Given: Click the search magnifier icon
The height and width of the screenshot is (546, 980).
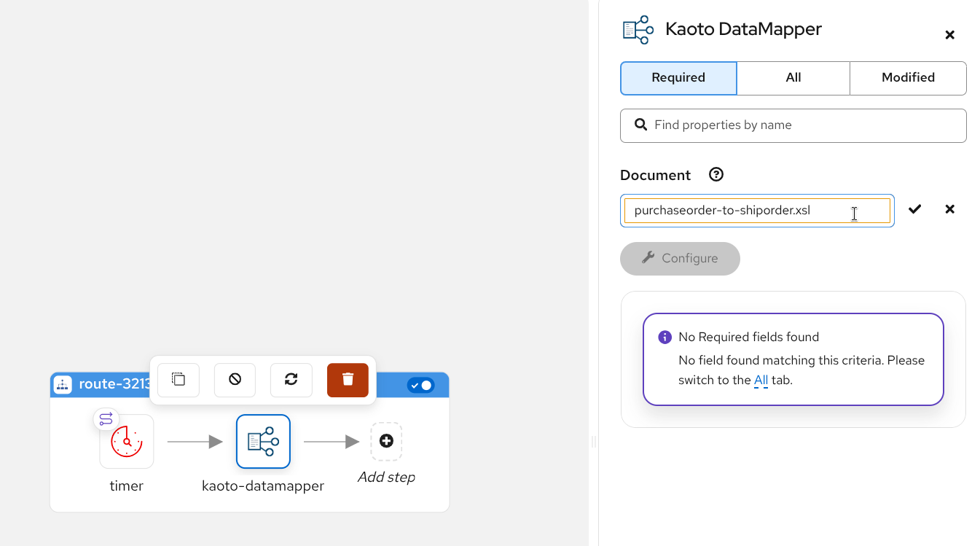Looking at the screenshot, I should click(x=641, y=125).
